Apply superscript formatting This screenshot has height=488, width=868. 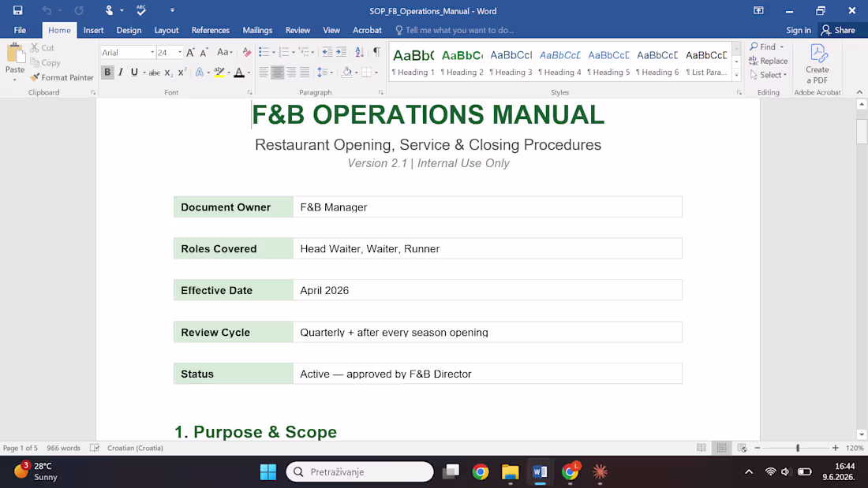(x=182, y=73)
